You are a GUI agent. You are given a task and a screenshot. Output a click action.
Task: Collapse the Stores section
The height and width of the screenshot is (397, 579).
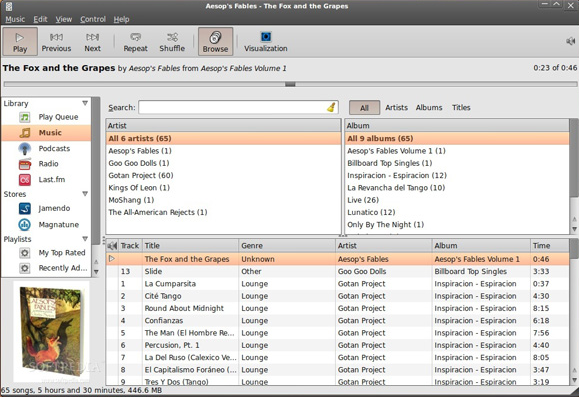click(85, 194)
